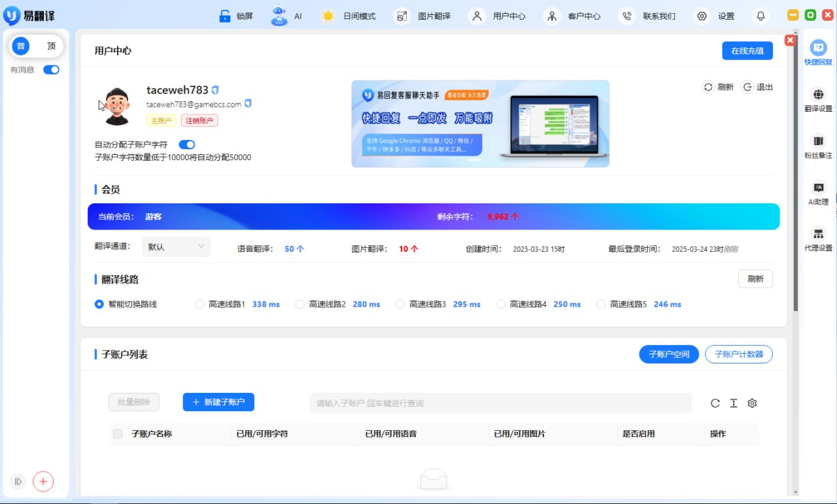The image size is (837, 504).
Task: Expand the left panel with arrow icon
Action: coord(18,482)
